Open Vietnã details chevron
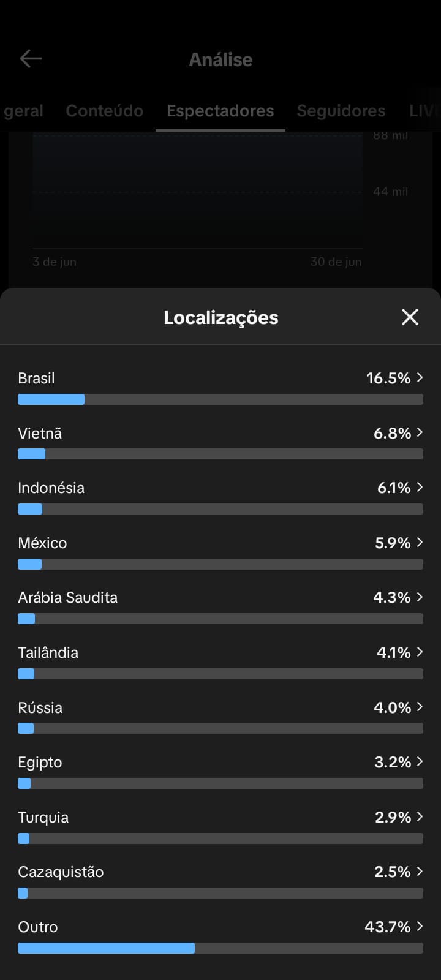Image resolution: width=441 pixels, height=980 pixels. 420,433
